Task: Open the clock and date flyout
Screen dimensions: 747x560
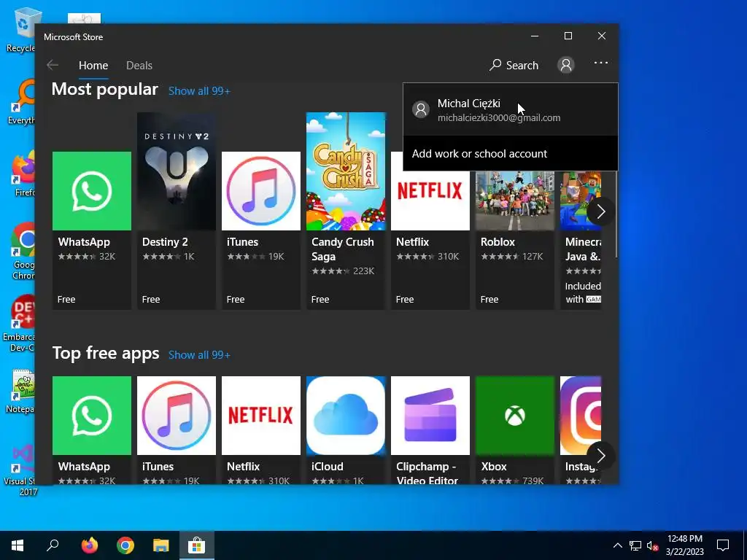Action: (x=684, y=545)
